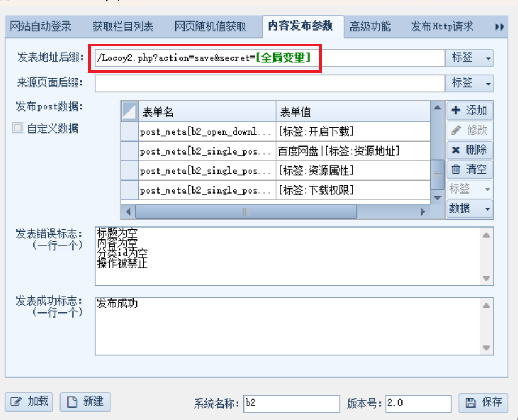This screenshot has width=518, height=420.
Task: Click scroll-down arrow of 发表成功标志 box
Action: tap(486, 348)
